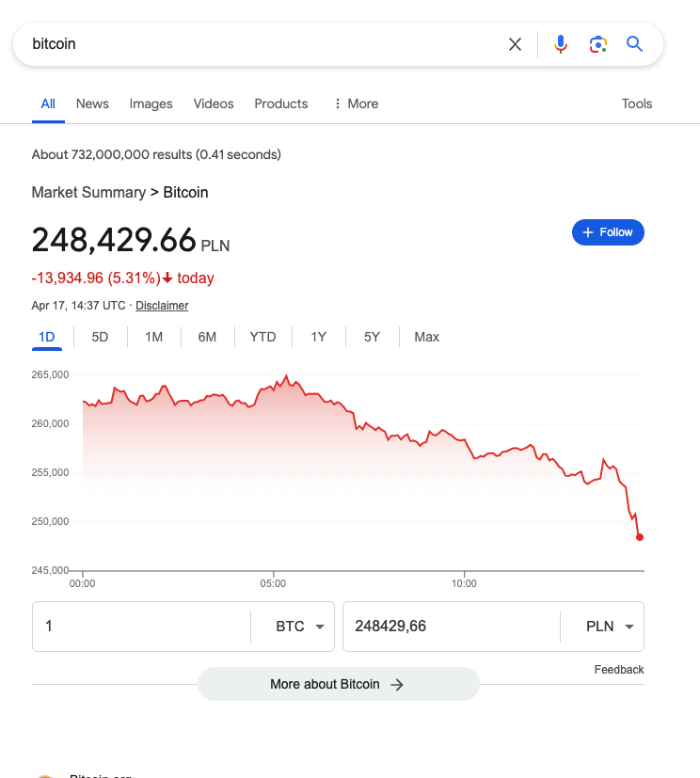
Task: Select the 5D chart range
Action: tap(100, 338)
